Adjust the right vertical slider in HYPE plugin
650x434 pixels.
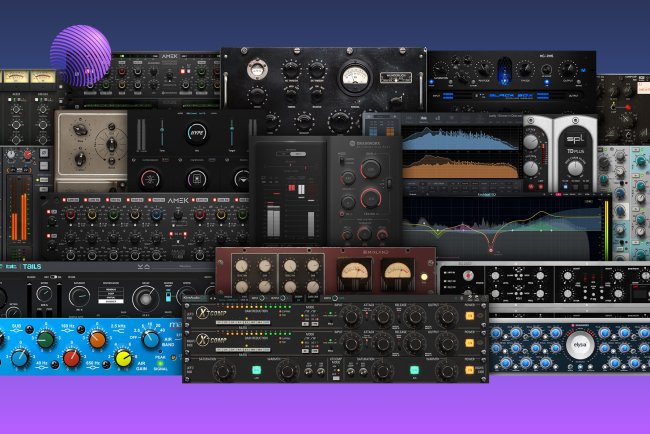[x=232, y=132]
